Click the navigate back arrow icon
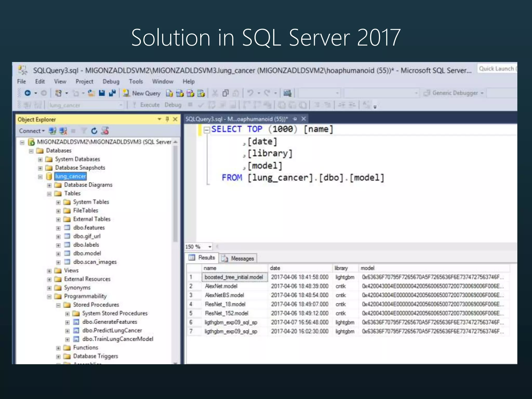The height and width of the screenshot is (399, 532). click(28, 93)
